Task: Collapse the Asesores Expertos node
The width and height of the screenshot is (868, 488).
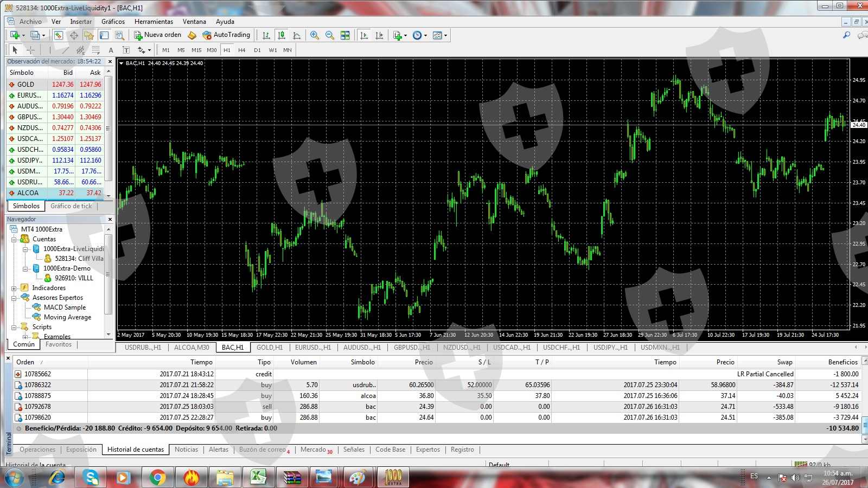Action: click(x=14, y=298)
